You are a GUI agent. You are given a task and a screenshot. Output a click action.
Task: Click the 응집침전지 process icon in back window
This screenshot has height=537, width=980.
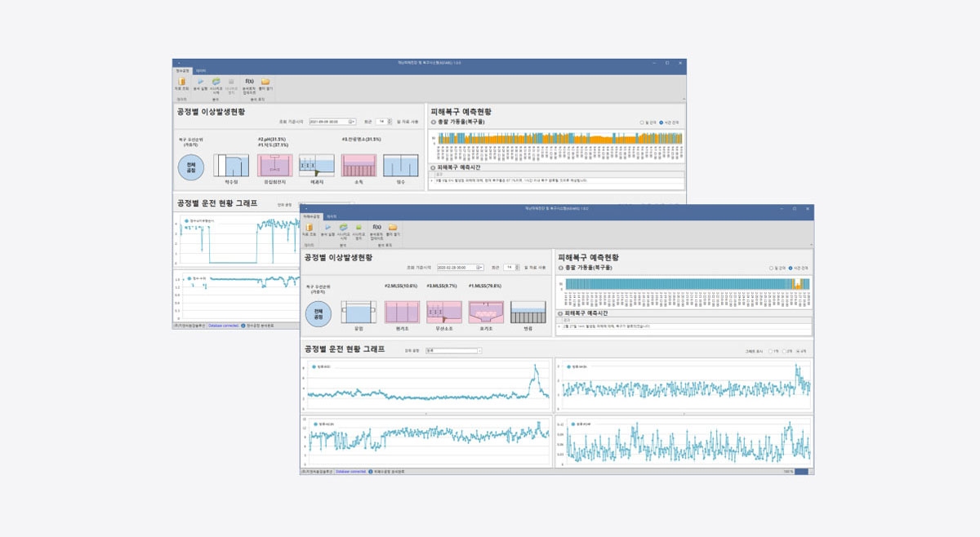(274, 164)
